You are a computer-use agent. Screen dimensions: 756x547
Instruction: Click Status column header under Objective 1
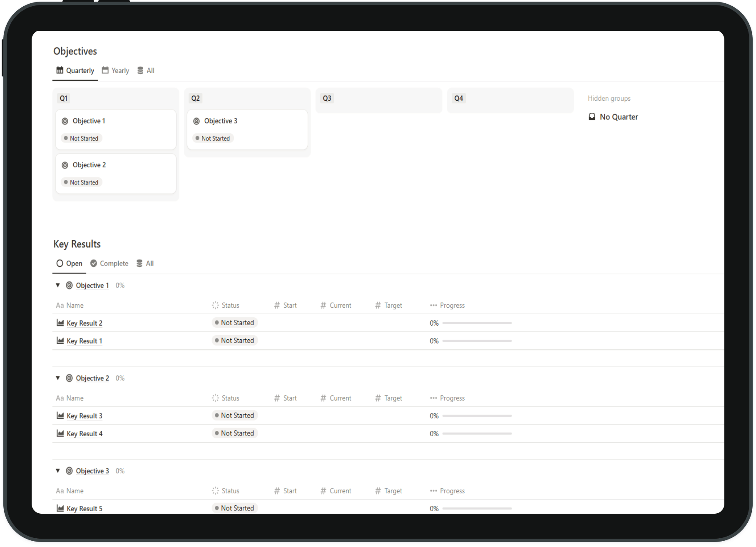pyautogui.click(x=226, y=306)
